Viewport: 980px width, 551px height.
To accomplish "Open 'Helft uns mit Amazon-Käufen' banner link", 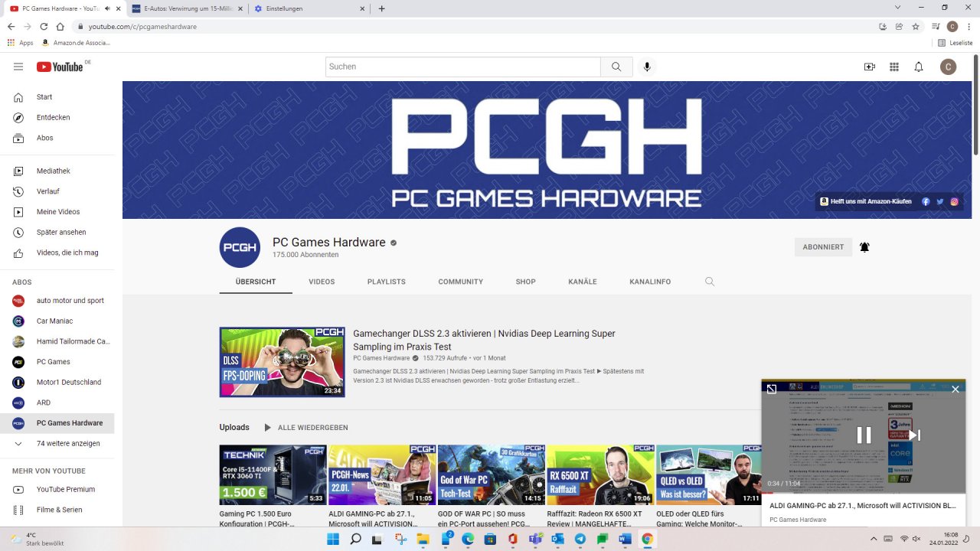I will pos(866,201).
